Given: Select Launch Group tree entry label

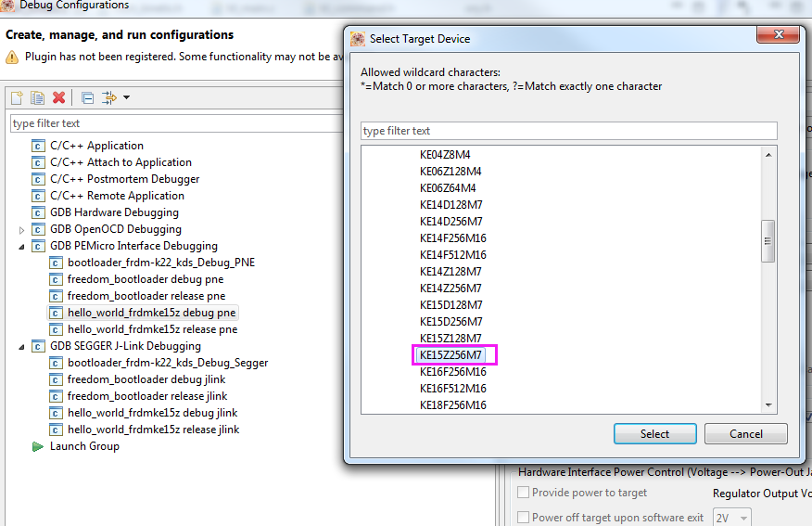Looking at the screenshot, I should click(x=84, y=446).
